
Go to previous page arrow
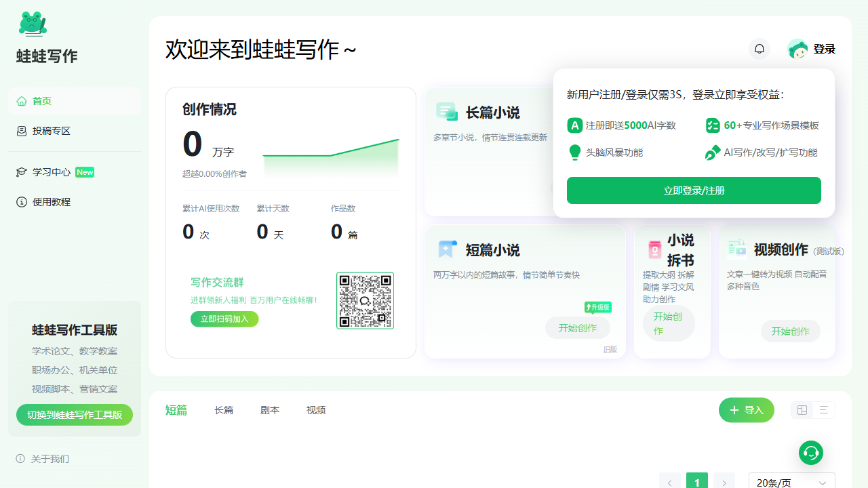click(x=669, y=483)
